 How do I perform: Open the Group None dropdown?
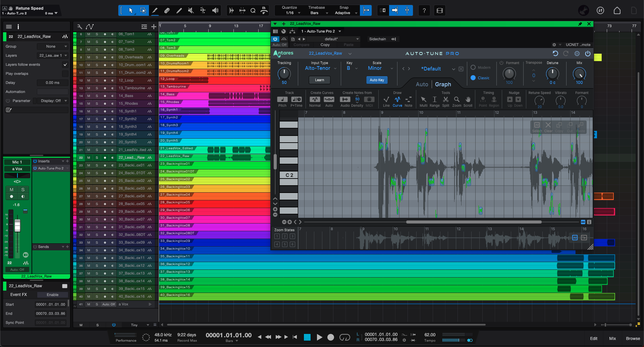click(53, 47)
